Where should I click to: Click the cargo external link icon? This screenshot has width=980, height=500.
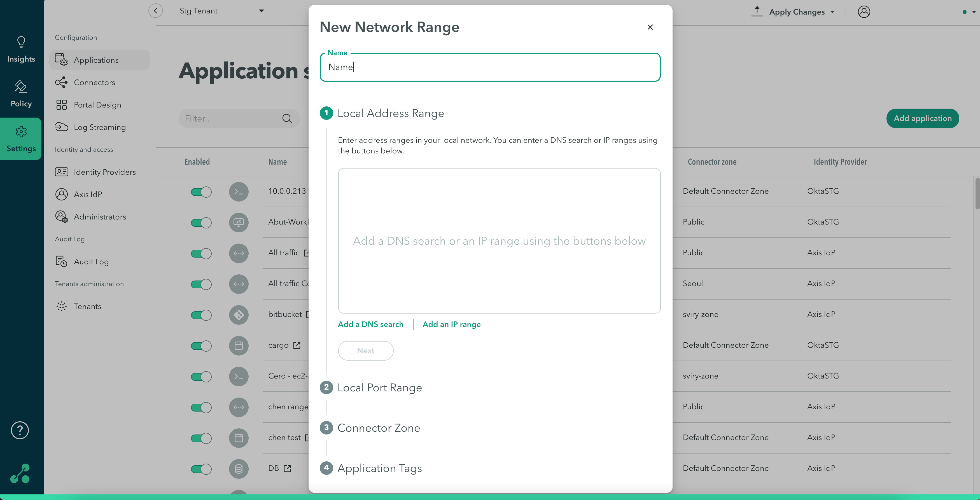pyautogui.click(x=297, y=345)
